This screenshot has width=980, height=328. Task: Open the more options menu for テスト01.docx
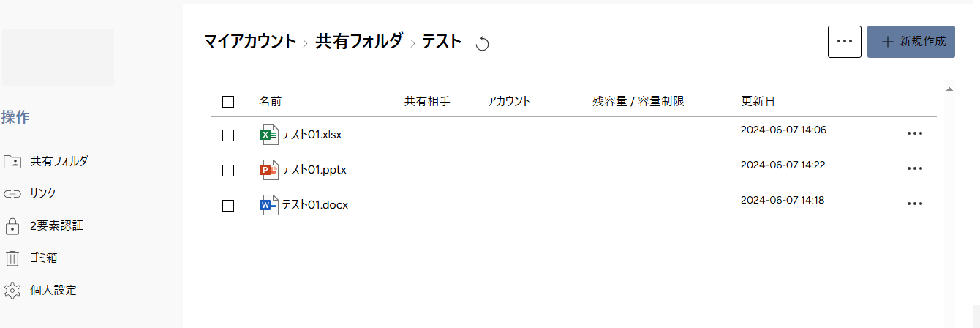click(x=914, y=204)
